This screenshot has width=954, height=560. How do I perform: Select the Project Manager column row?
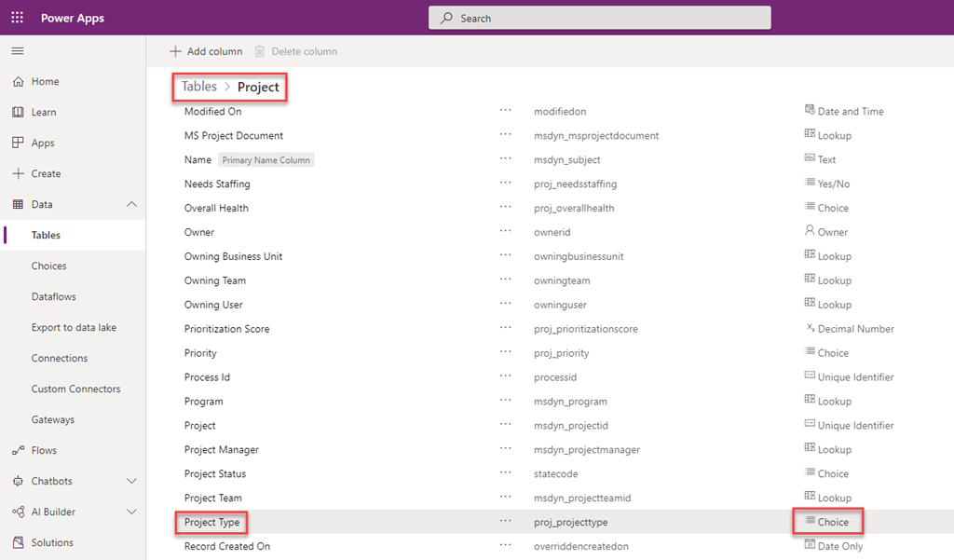click(222, 450)
